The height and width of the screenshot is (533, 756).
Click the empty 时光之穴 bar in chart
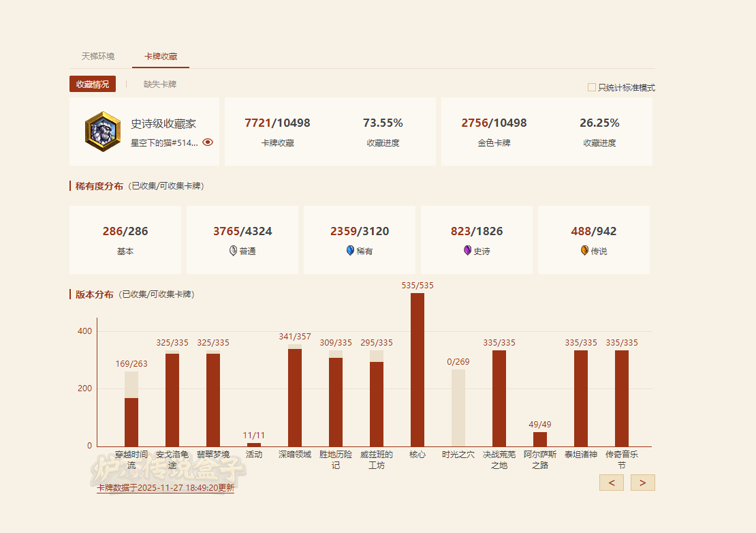click(458, 408)
